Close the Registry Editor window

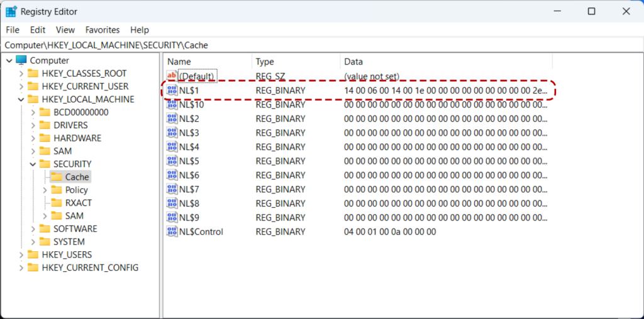click(x=626, y=11)
